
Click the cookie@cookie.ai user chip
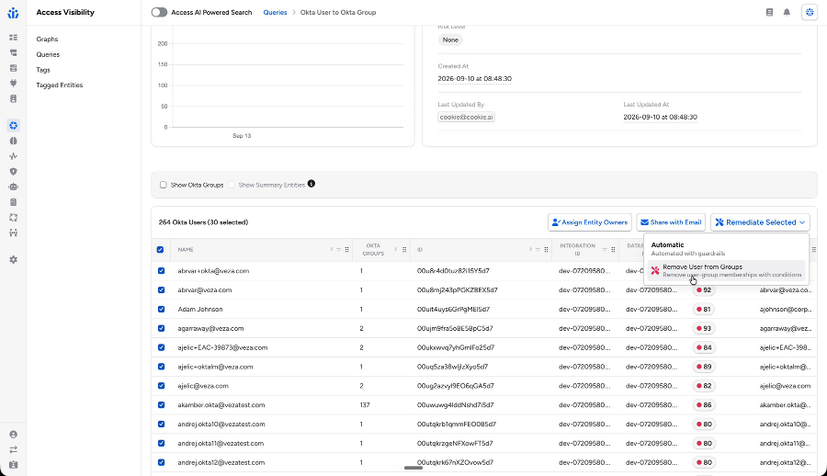(466, 117)
